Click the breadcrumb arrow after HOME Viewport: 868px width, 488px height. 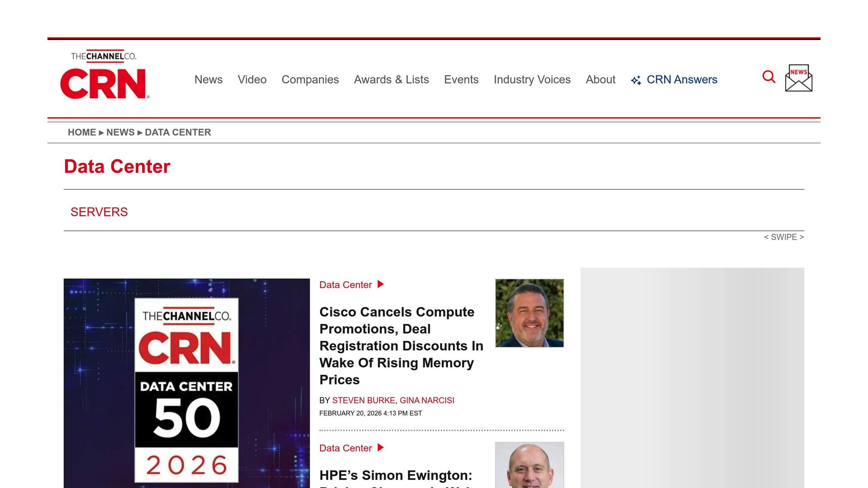tap(102, 132)
